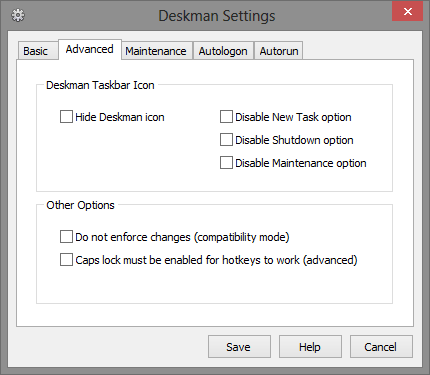Enable Disable New Task option checkbox
430x375 pixels.
[226, 117]
